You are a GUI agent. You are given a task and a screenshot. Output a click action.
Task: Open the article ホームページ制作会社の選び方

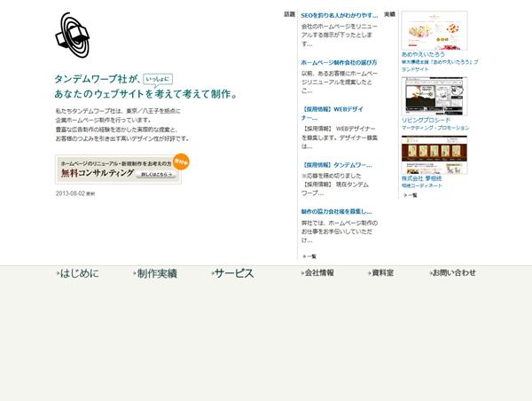coord(339,62)
